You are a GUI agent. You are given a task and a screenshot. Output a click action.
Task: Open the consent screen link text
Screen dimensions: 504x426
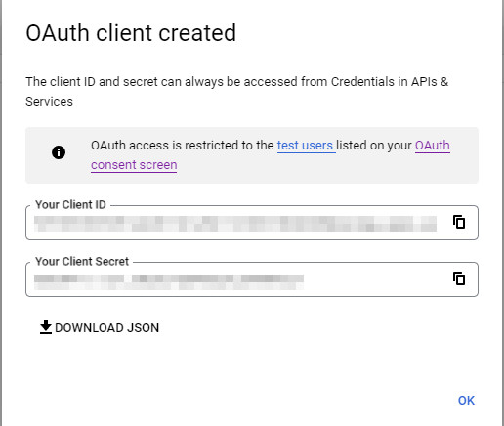pyautogui.click(x=134, y=165)
